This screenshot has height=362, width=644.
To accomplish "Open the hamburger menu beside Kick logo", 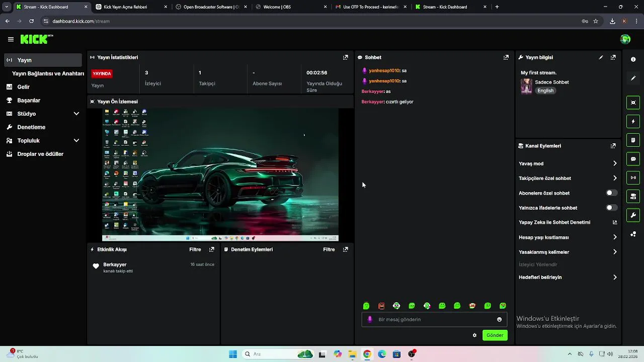I will coord(11,39).
